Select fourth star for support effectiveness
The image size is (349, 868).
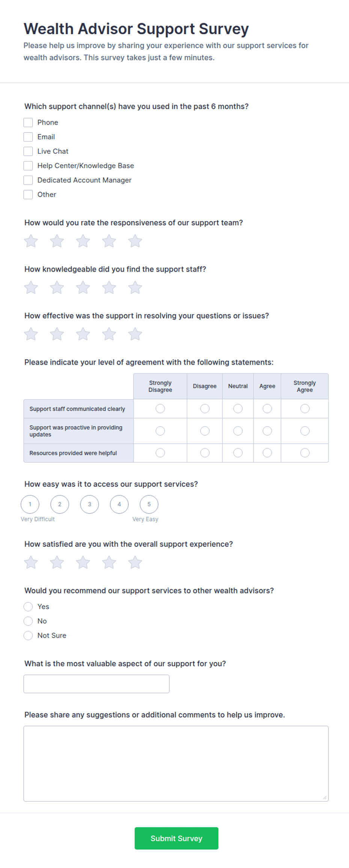point(109,334)
